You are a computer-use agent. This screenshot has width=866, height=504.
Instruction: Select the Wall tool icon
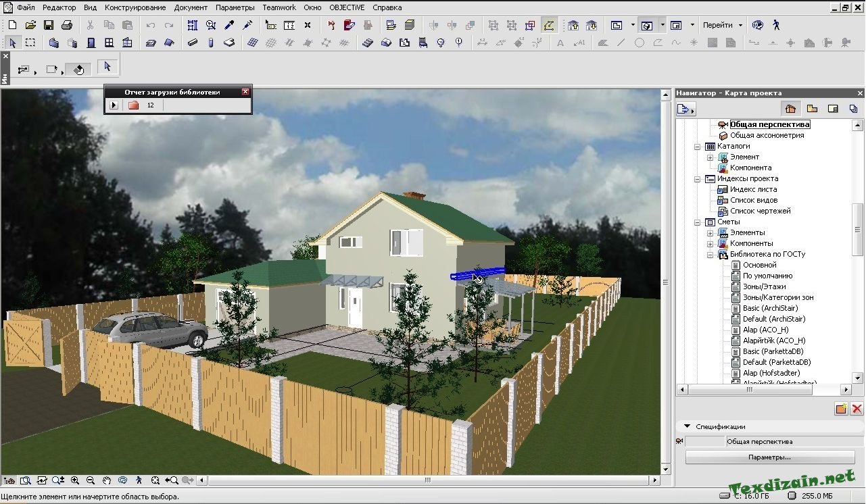pos(54,43)
